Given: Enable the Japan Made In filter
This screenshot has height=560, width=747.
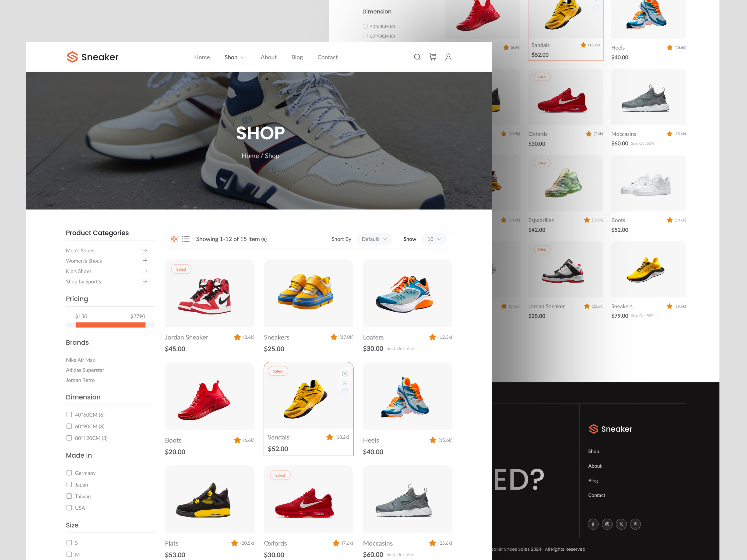Looking at the screenshot, I should tap(69, 484).
